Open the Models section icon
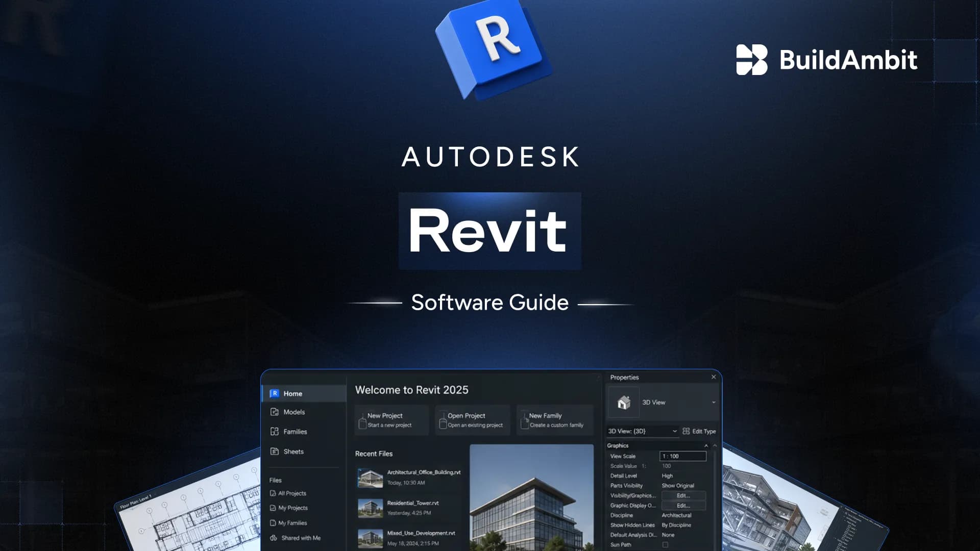Screen dimensions: 980x551 click(x=274, y=412)
